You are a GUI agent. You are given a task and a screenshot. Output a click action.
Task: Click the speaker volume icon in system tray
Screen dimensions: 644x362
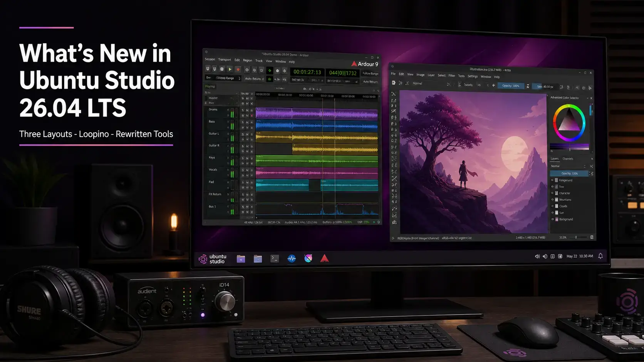[x=537, y=256]
